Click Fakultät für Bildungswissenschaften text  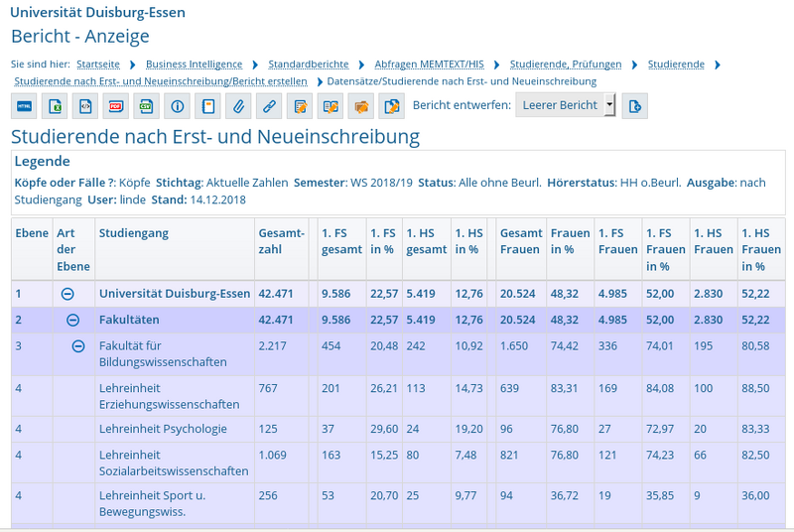(x=163, y=354)
